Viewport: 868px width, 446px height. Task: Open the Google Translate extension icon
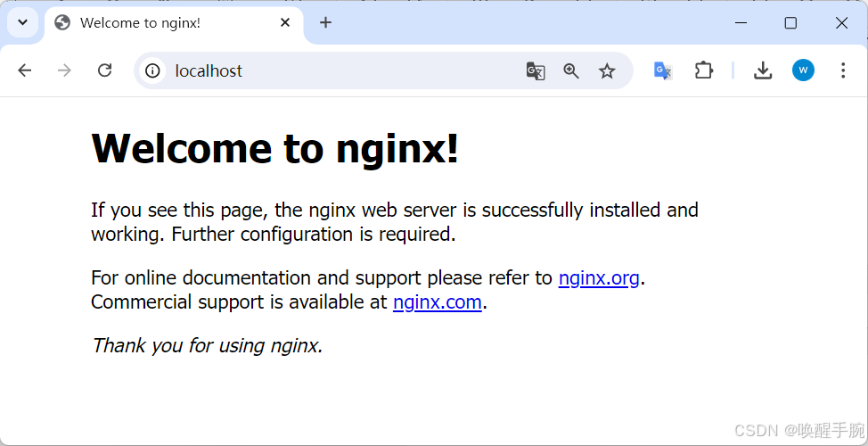(x=663, y=70)
